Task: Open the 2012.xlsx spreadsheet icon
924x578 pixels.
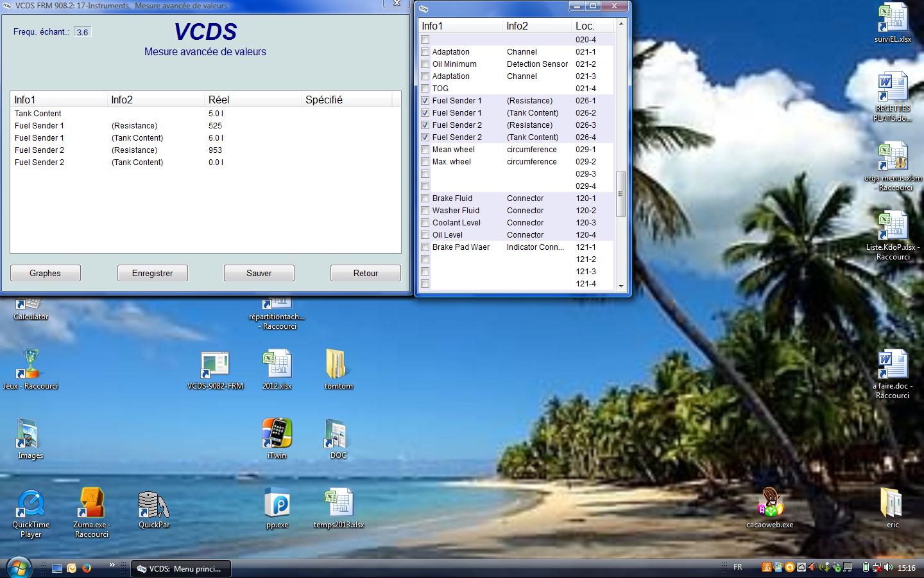Action: point(277,365)
